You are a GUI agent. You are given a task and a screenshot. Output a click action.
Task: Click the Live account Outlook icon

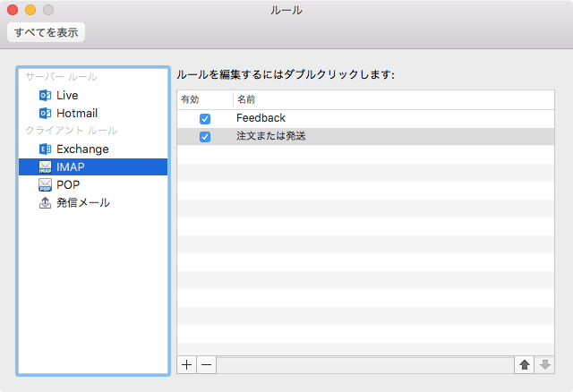(x=45, y=96)
